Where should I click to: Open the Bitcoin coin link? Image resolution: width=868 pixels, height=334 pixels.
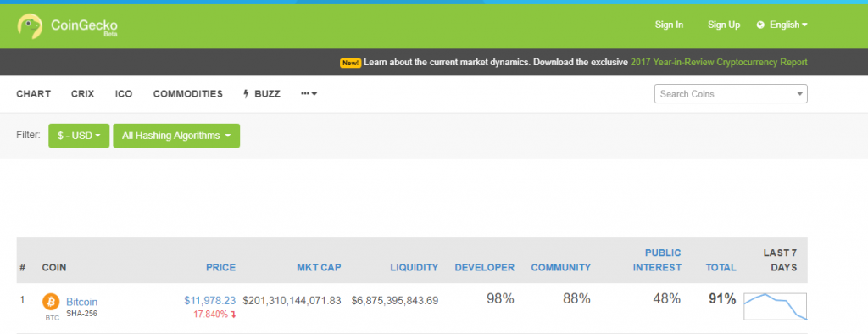coord(82,302)
